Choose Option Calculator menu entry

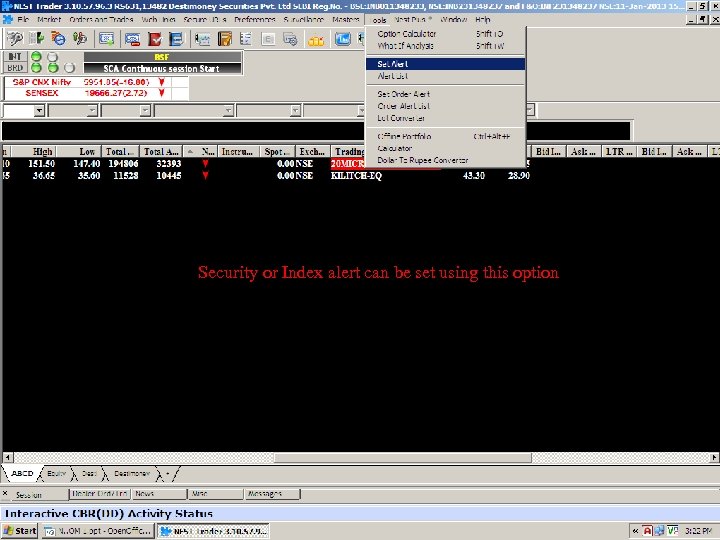coord(445,34)
